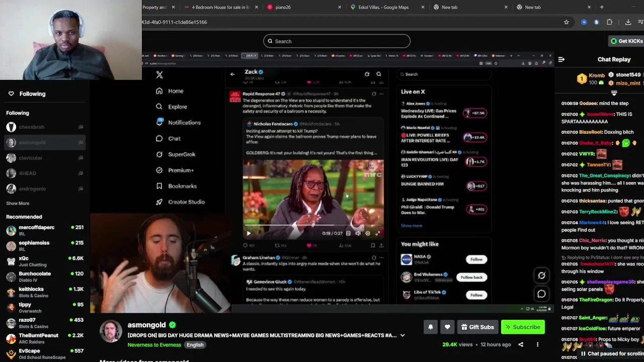
Task: Collapse the chat panel with arrow icon
Action: (x=561, y=59)
